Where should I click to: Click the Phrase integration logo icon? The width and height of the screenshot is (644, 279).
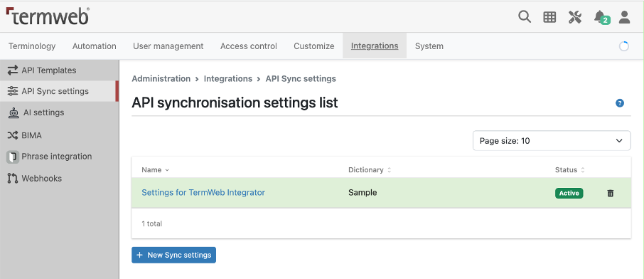point(13,157)
